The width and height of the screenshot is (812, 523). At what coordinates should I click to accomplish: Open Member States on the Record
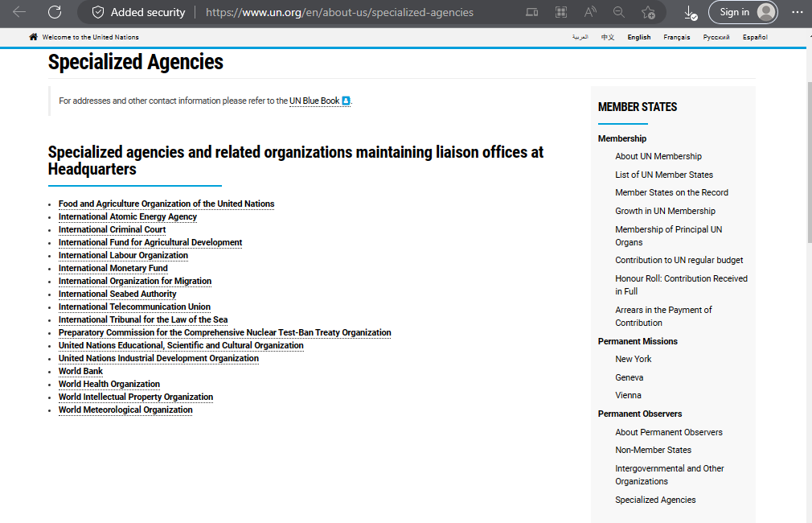(671, 193)
